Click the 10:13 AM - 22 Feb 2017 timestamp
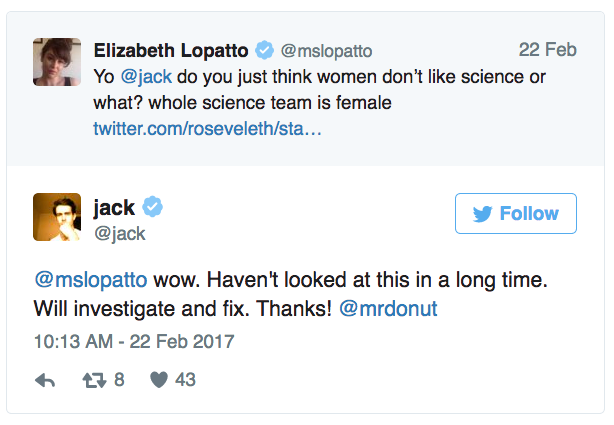The image size is (614, 425). (x=134, y=341)
